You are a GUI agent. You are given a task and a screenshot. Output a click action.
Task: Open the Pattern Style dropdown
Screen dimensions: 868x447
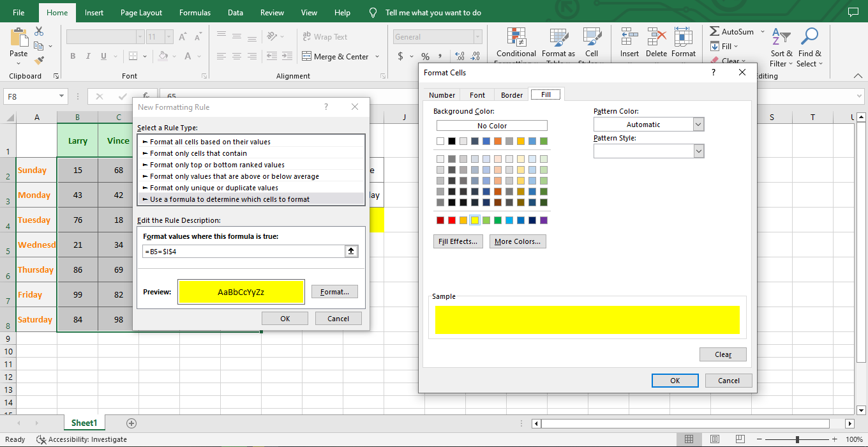pos(698,151)
